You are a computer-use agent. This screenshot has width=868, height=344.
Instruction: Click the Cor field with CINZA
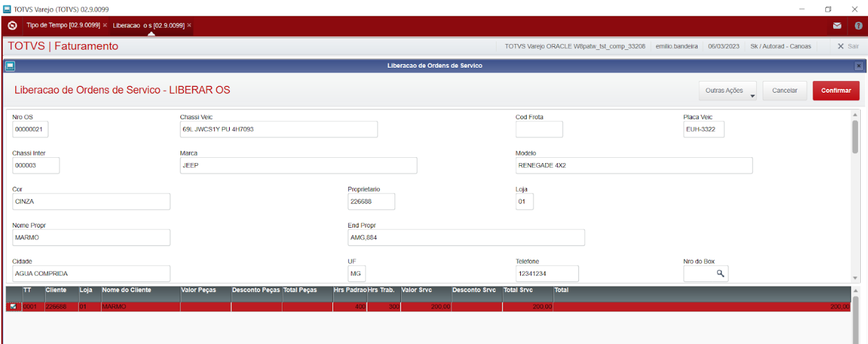pyautogui.click(x=91, y=201)
